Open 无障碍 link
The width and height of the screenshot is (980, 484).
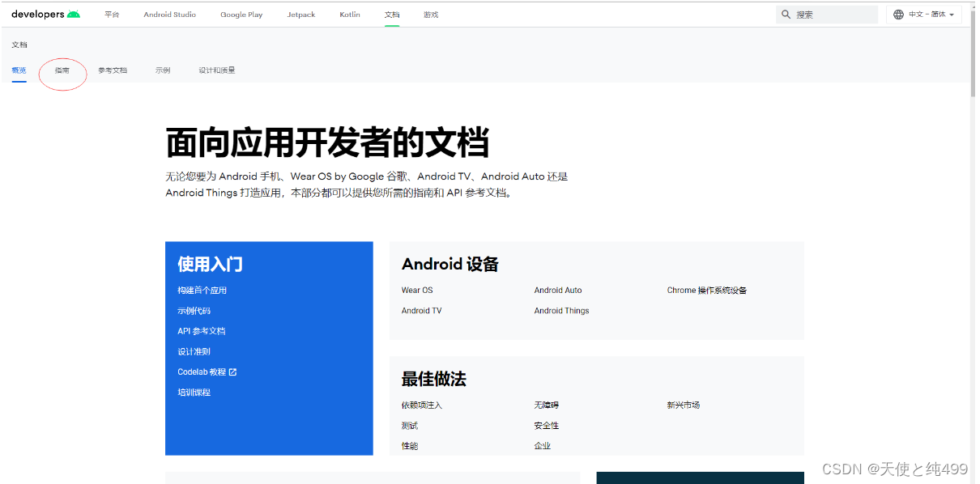coord(547,405)
